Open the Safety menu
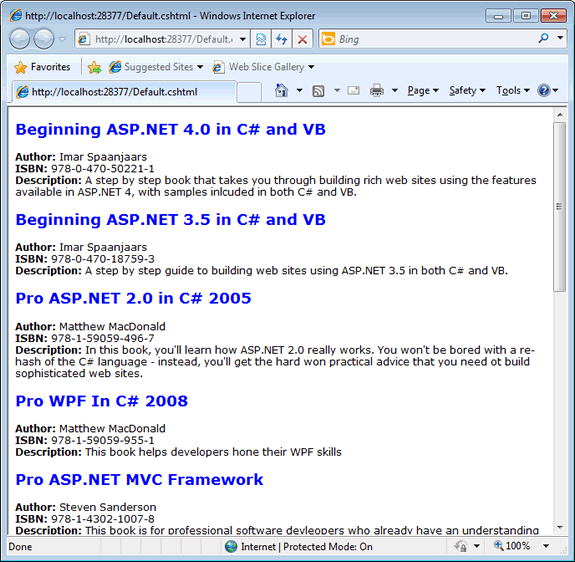Image resolution: width=575 pixels, height=562 pixels. point(467,91)
